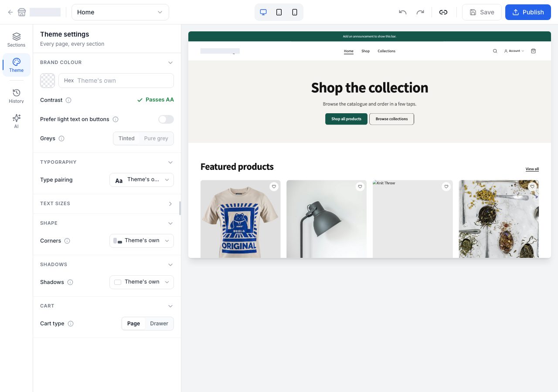This screenshot has width=558, height=392.
Task: Open the brand colour swatch picker
Action: (x=48, y=81)
